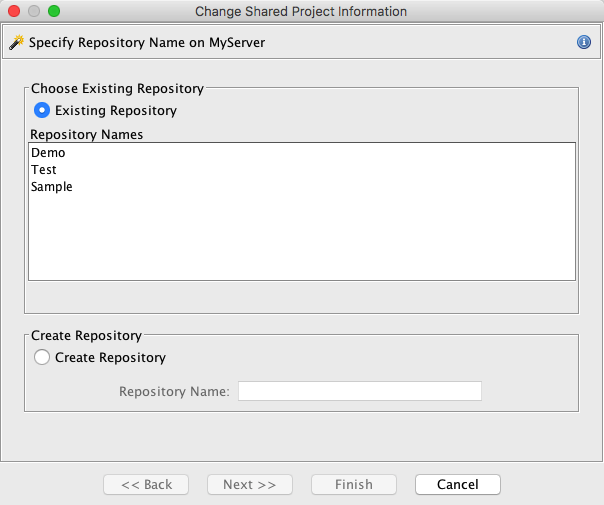
Task: Enable the Create Repository radio option
Action: click(x=42, y=357)
